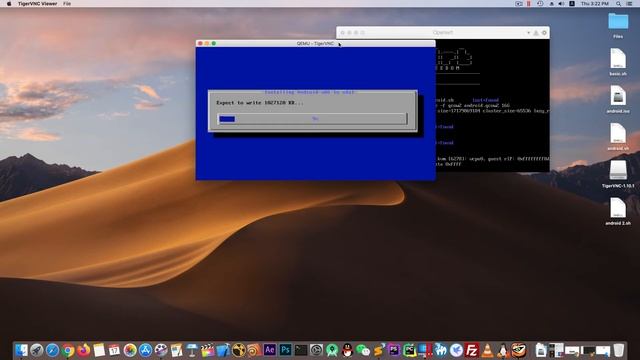Open the File menu in menu bar

67,4
